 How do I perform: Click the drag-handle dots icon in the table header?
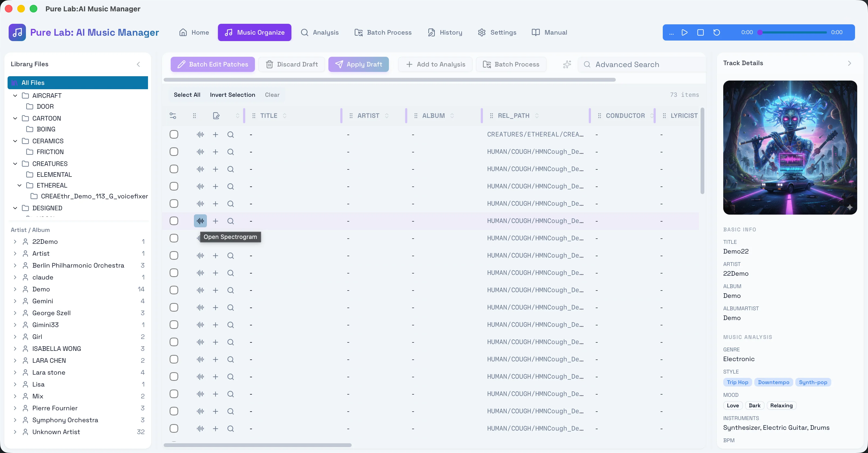pyautogui.click(x=194, y=116)
